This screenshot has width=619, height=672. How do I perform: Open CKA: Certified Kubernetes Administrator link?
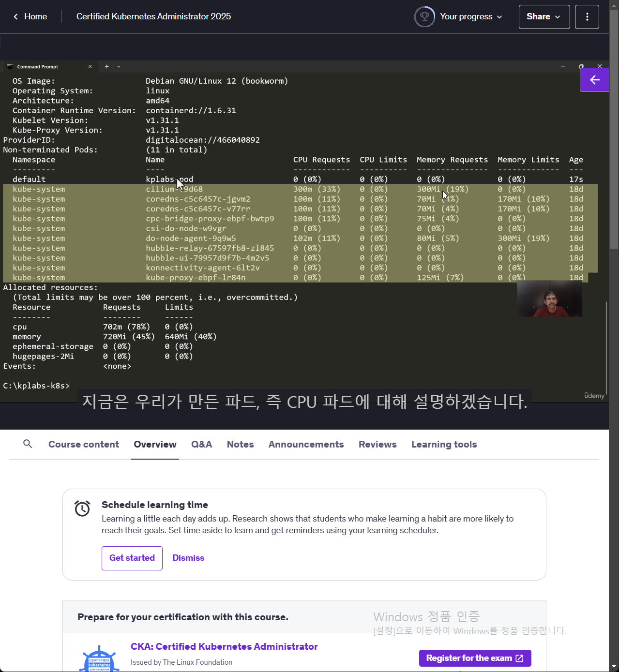click(x=224, y=646)
